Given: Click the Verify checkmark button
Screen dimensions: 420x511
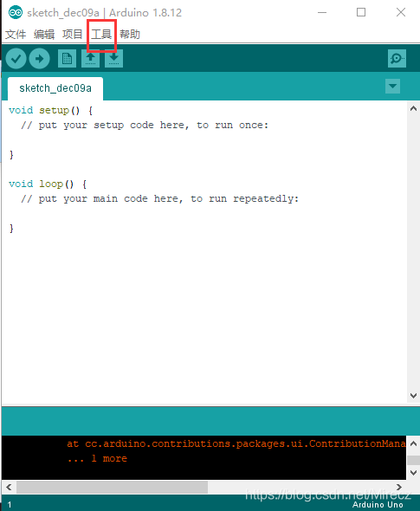Looking at the screenshot, I should pos(16,59).
